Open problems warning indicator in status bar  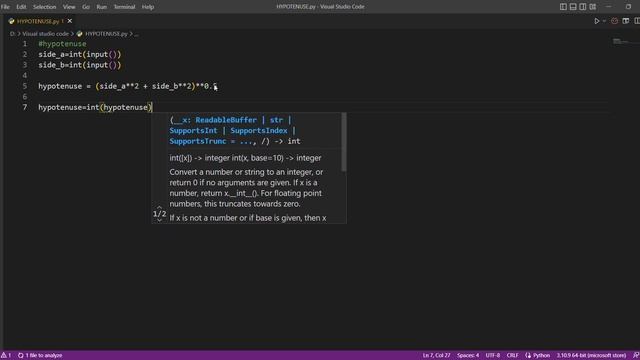[6, 355]
